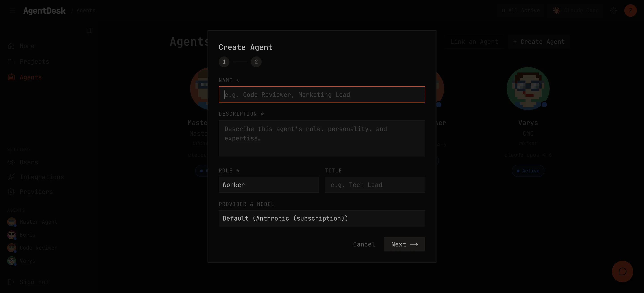Open the chat bubble floating button
The image size is (644, 293).
(x=622, y=271)
